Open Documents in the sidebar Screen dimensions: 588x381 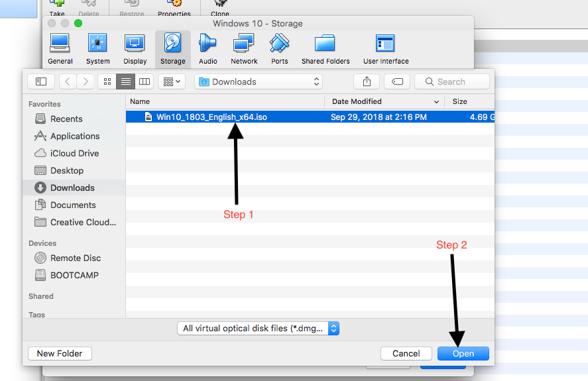click(73, 205)
